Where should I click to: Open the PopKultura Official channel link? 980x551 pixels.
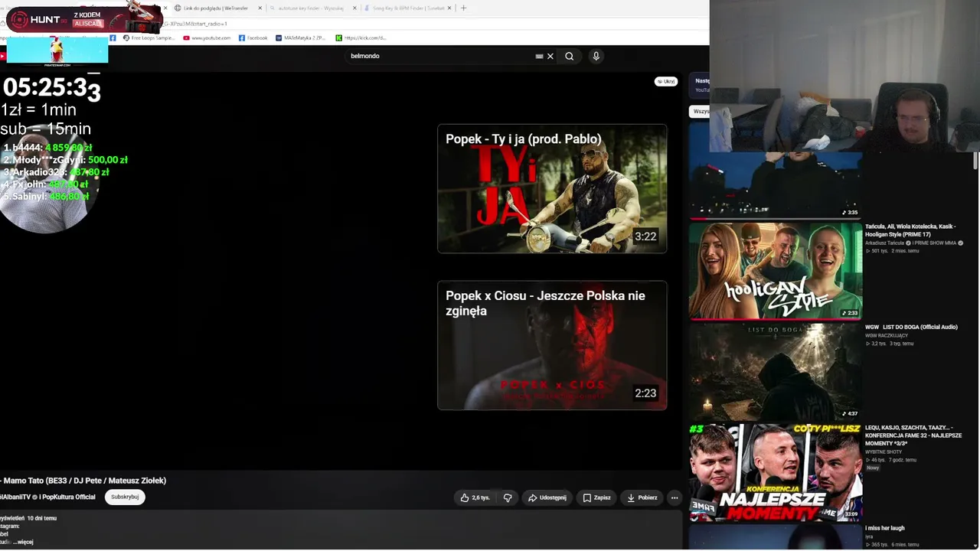68,497
